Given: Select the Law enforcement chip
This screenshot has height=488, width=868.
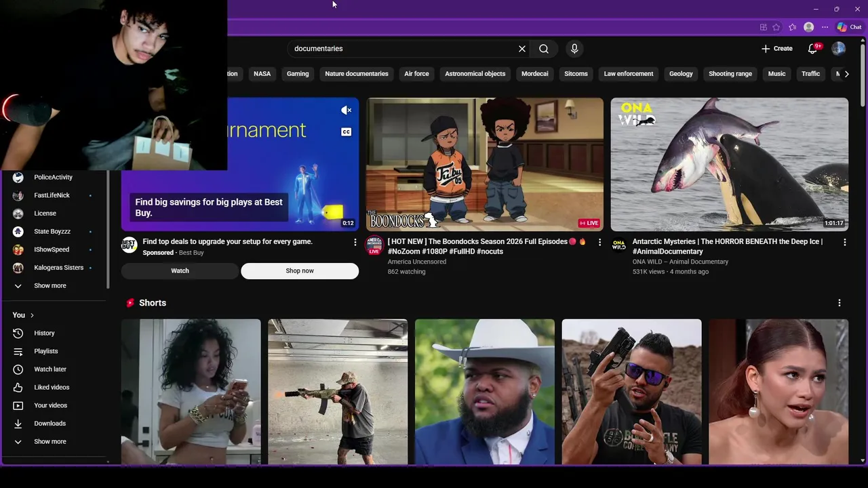Looking at the screenshot, I should pyautogui.click(x=629, y=74).
